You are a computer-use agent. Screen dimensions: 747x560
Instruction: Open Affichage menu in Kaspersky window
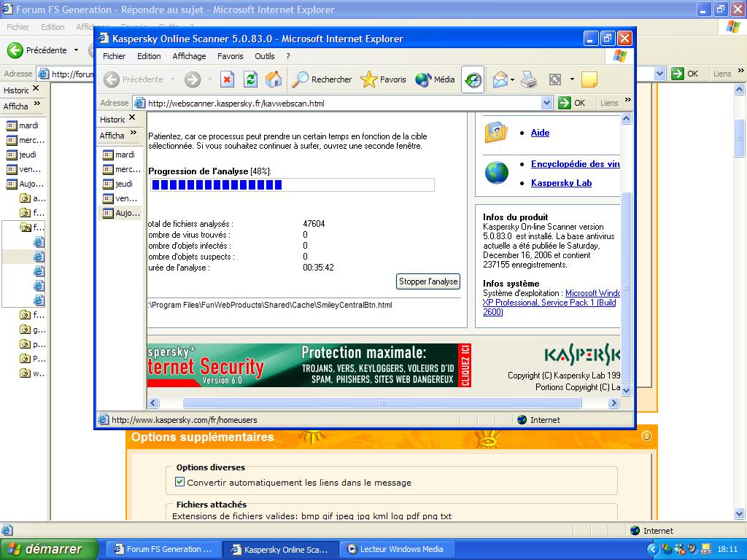[x=189, y=56]
